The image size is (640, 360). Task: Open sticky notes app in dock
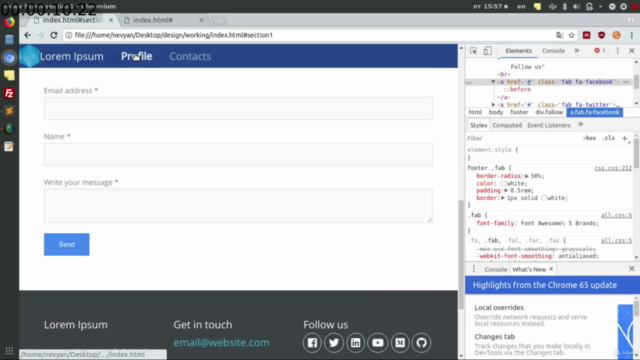point(9,76)
